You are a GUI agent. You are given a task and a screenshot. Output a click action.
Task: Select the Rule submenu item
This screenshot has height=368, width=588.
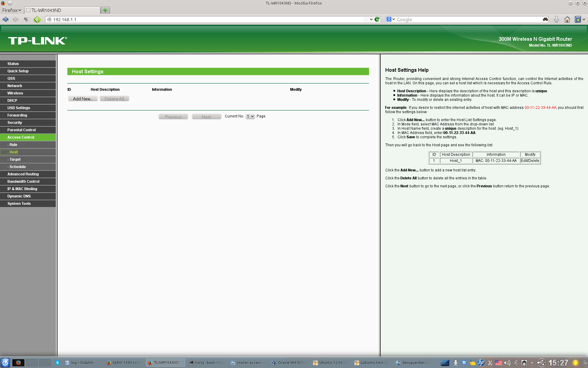[13, 145]
